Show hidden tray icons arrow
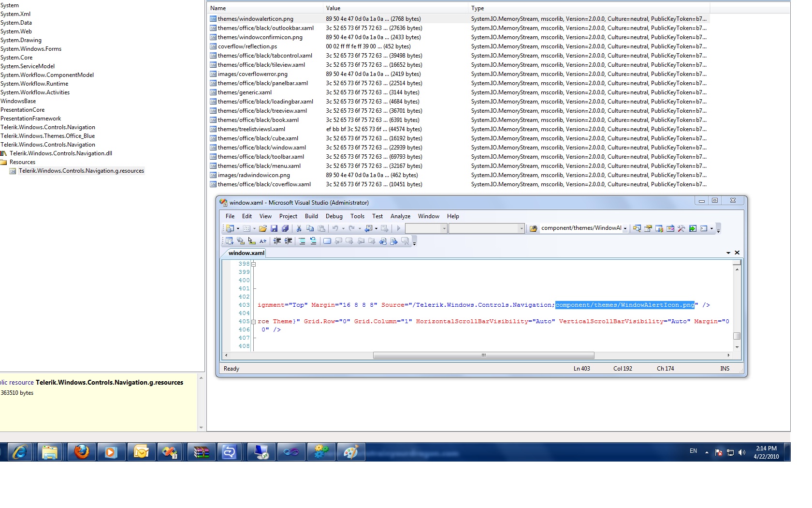 pyautogui.click(x=707, y=452)
